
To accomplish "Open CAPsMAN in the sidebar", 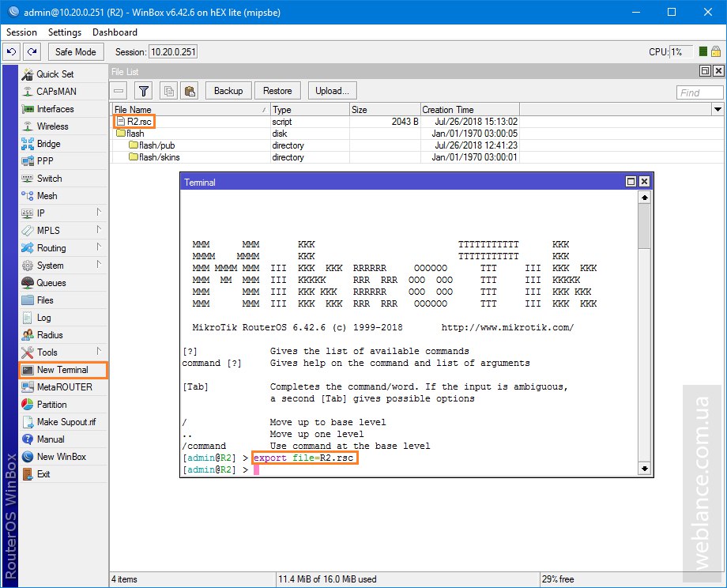I will [63, 92].
